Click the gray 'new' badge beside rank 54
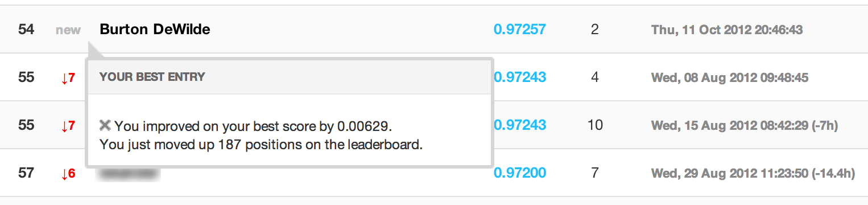The image size is (868, 205). click(68, 30)
